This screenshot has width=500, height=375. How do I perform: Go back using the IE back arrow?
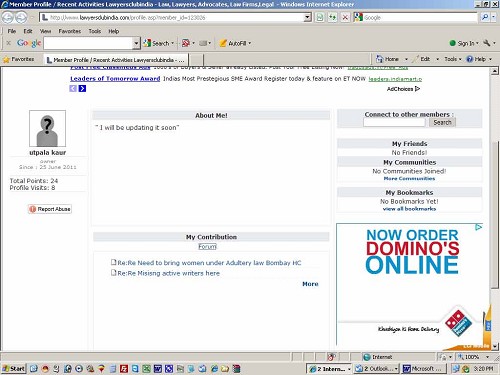point(8,17)
